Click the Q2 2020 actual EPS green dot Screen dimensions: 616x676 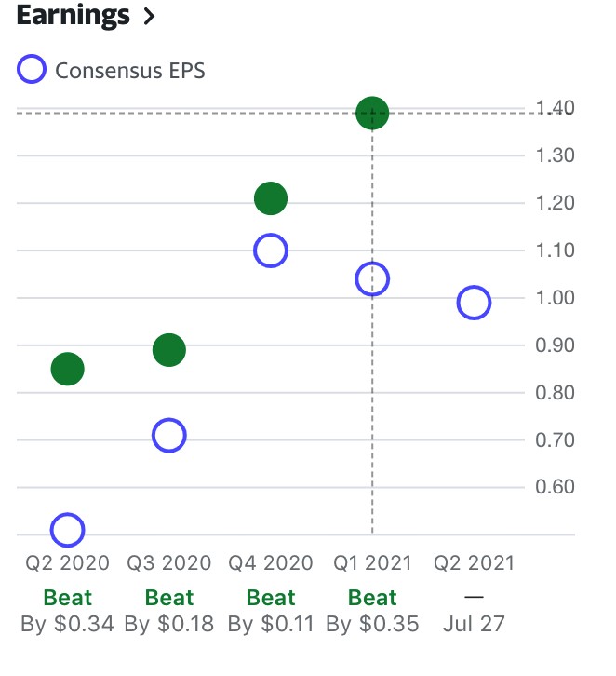coord(67,369)
